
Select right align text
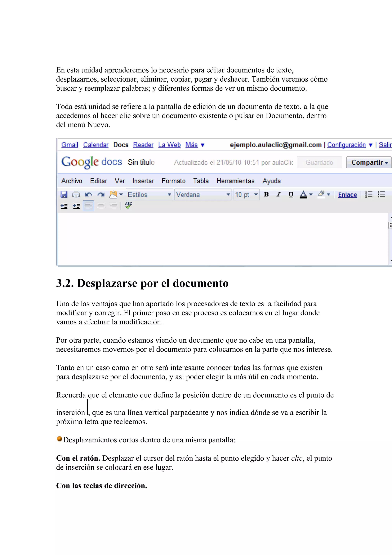pyautogui.click(x=113, y=206)
